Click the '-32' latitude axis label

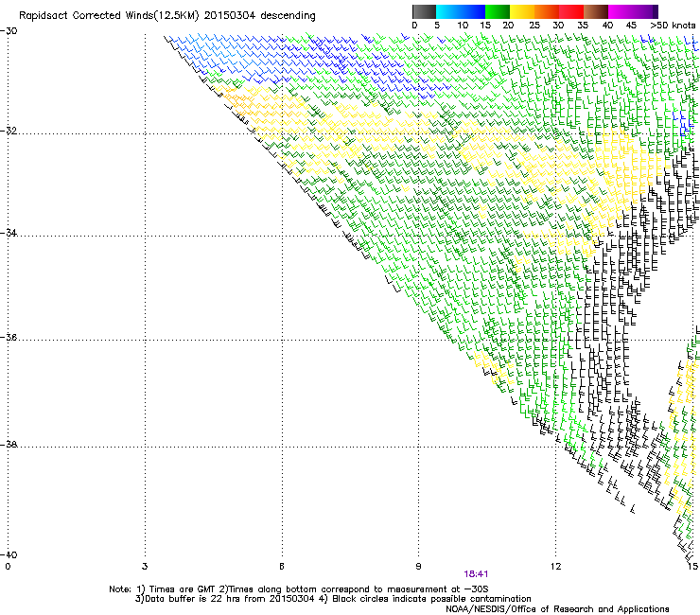pyautogui.click(x=9, y=132)
